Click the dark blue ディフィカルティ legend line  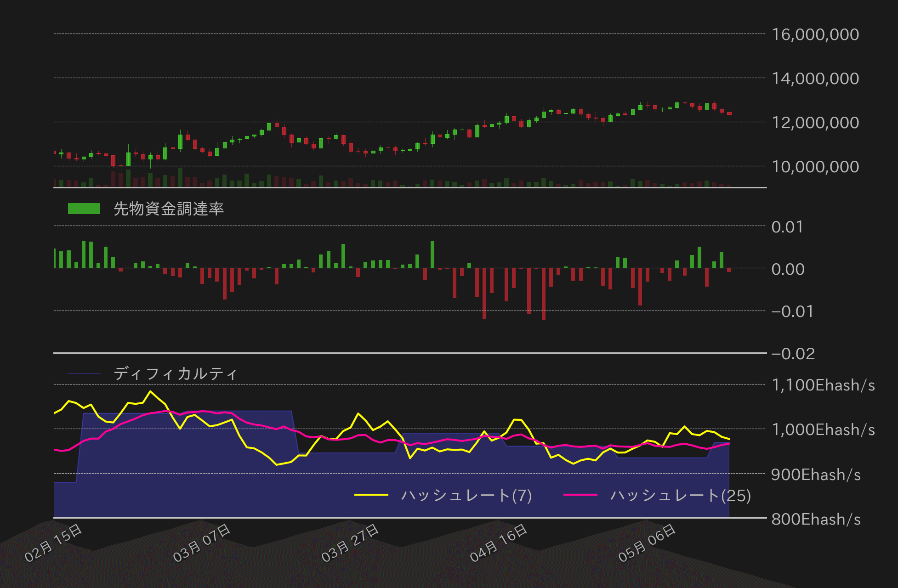pos(84,373)
